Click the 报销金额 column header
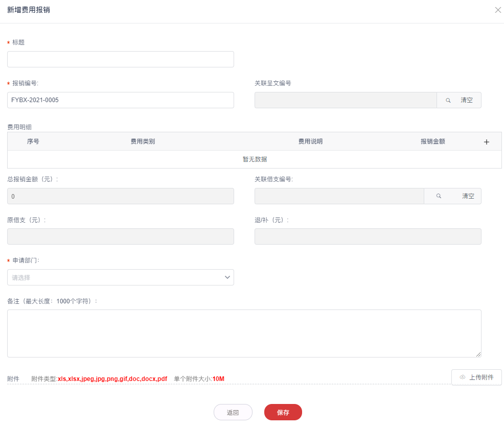 point(432,141)
